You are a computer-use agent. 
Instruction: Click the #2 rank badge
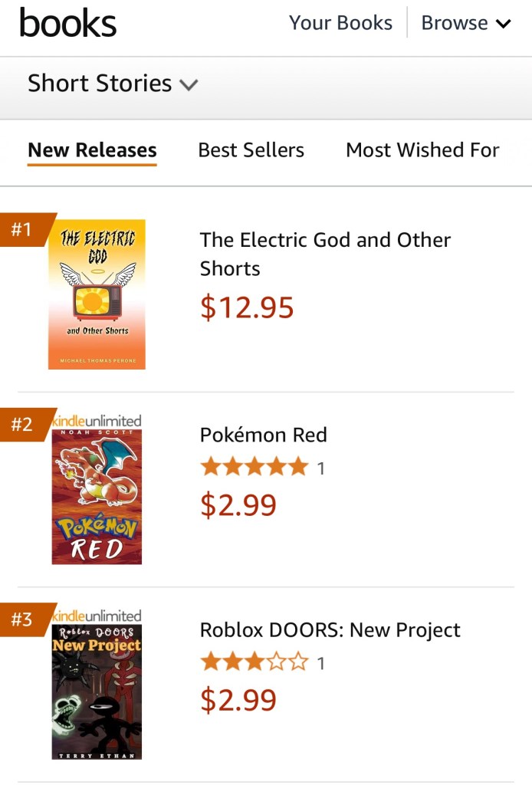(x=23, y=424)
